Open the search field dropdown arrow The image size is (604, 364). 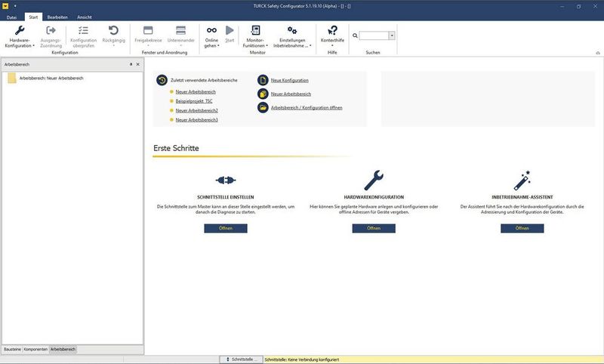(392, 35)
